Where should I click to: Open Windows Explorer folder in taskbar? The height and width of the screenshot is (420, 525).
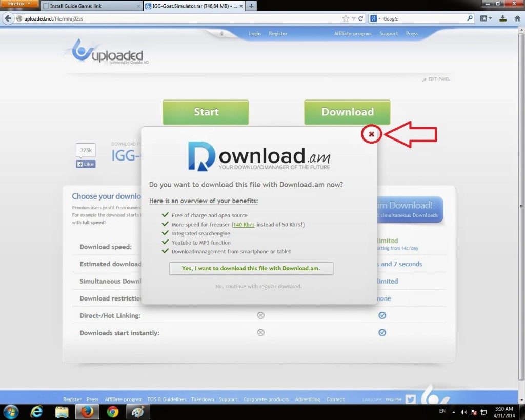[x=62, y=412]
